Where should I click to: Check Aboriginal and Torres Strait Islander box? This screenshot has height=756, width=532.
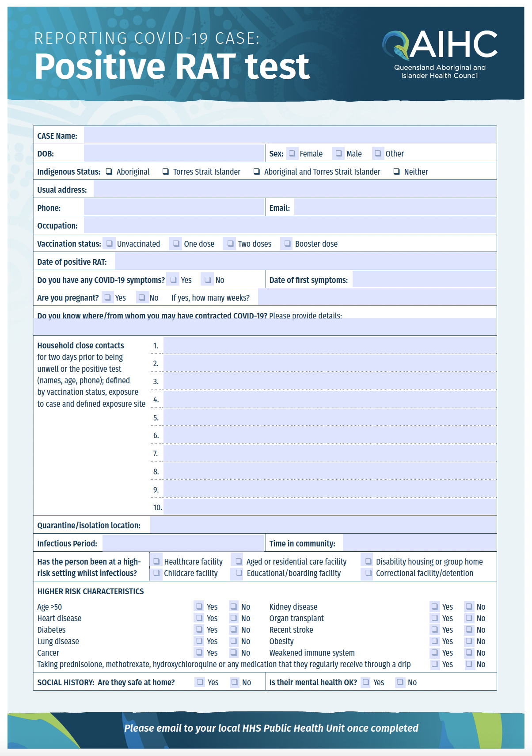pos(257,172)
